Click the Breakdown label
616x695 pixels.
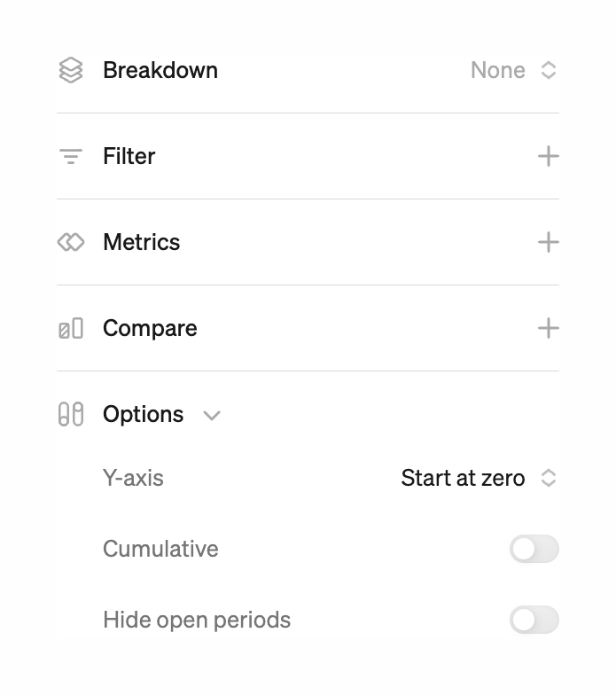[160, 70]
